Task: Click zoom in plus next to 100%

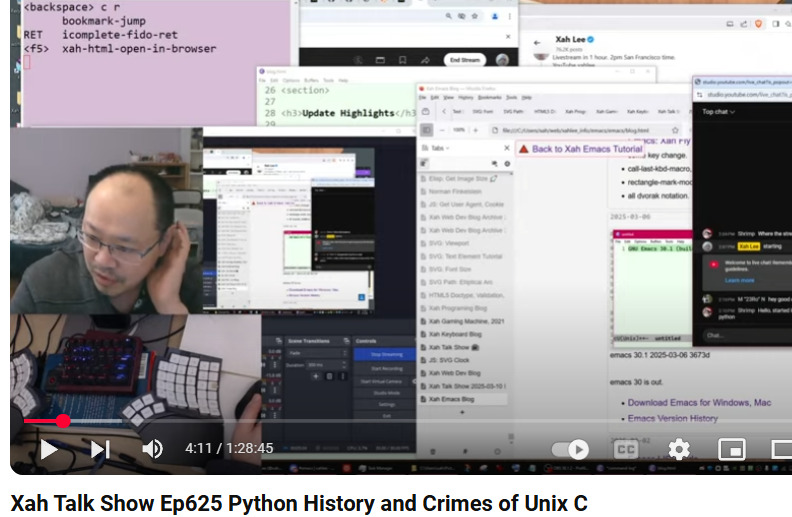Action: (x=475, y=130)
